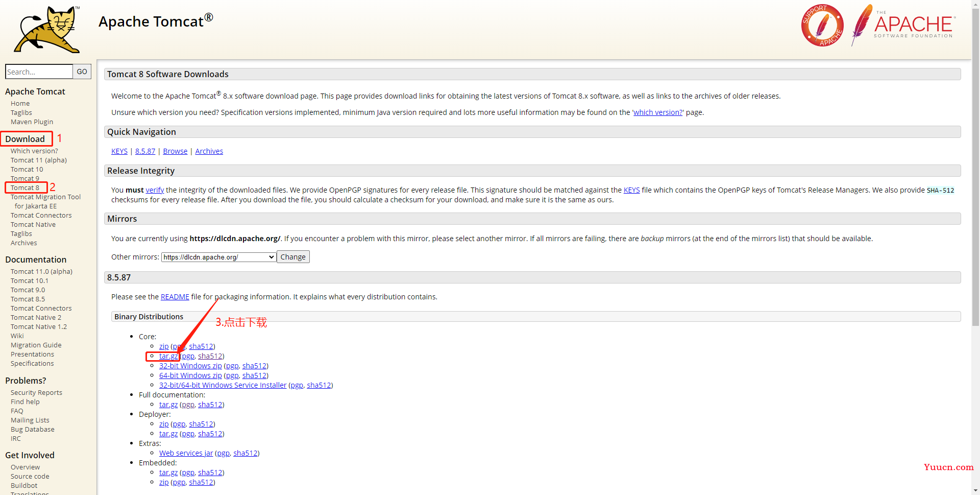Download Full documentation tar.gz

pos(168,405)
